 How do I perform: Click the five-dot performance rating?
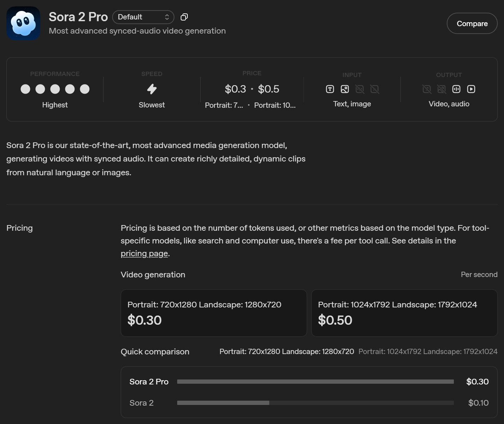[x=55, y=89]
